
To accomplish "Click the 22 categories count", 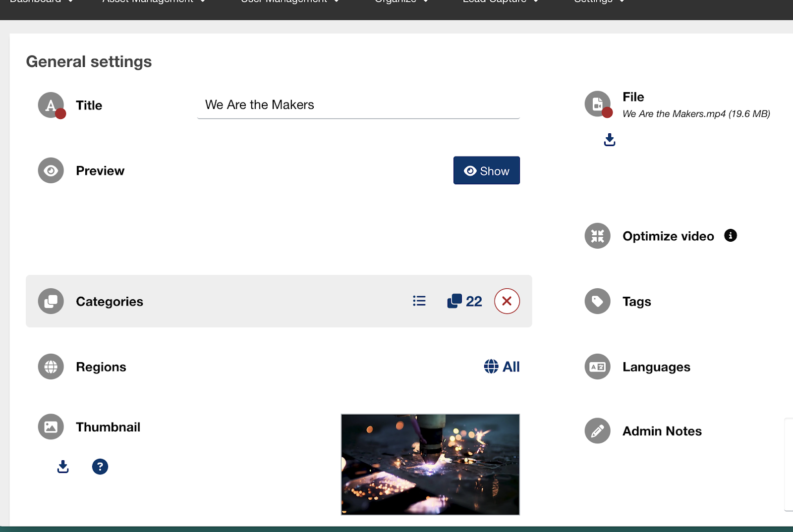I will (x=465, y=301).
